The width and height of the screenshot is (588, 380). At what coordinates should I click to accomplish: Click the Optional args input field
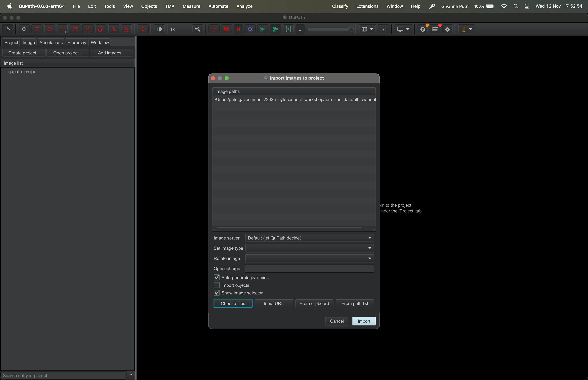(x=309, y=268)
